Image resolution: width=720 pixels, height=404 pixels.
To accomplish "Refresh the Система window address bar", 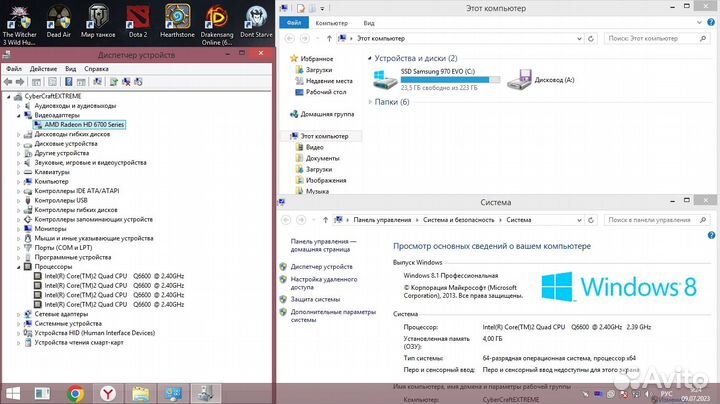I will click(591, 220).
